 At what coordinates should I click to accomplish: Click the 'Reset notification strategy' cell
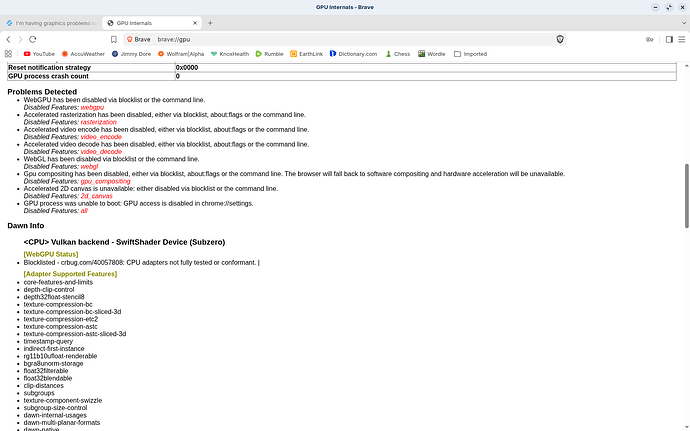pos(92,67)
